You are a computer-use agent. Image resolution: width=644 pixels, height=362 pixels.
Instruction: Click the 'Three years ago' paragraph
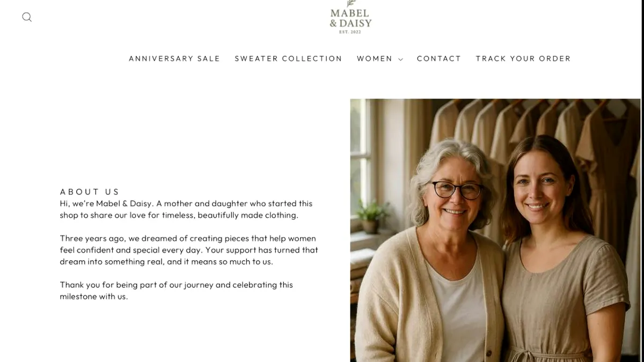189,250
